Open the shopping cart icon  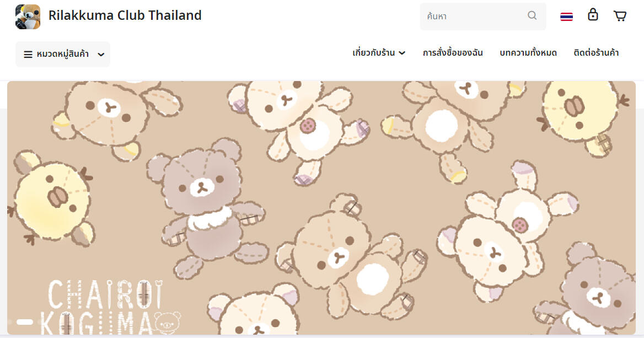tap(620, 16)
